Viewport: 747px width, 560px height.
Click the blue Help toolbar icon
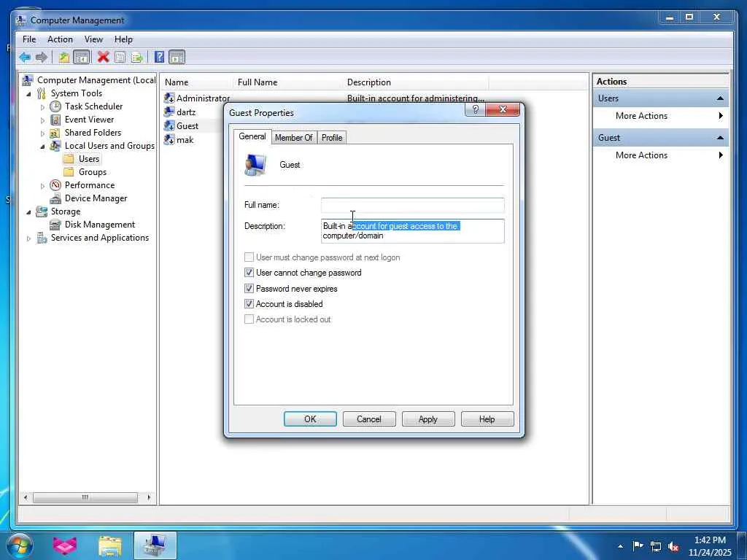pos(160,57)
